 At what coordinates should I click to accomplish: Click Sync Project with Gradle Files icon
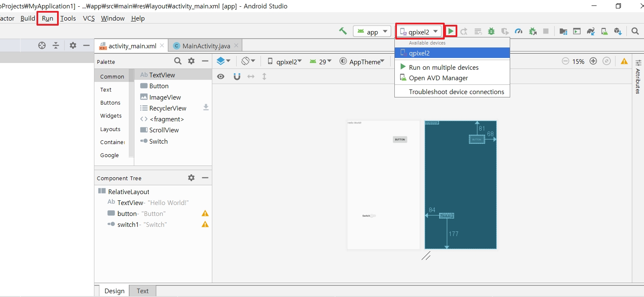[591, 31]
